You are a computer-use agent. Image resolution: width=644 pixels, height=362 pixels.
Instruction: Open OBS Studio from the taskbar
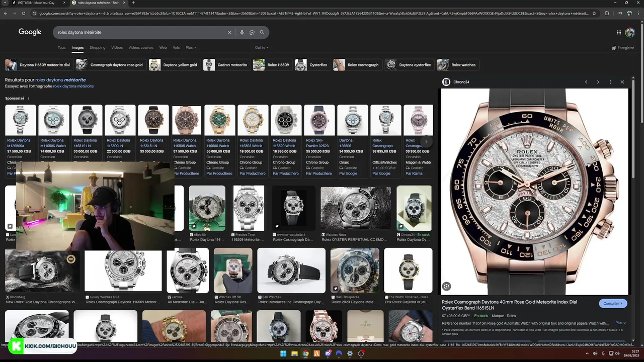coord(361,353)
